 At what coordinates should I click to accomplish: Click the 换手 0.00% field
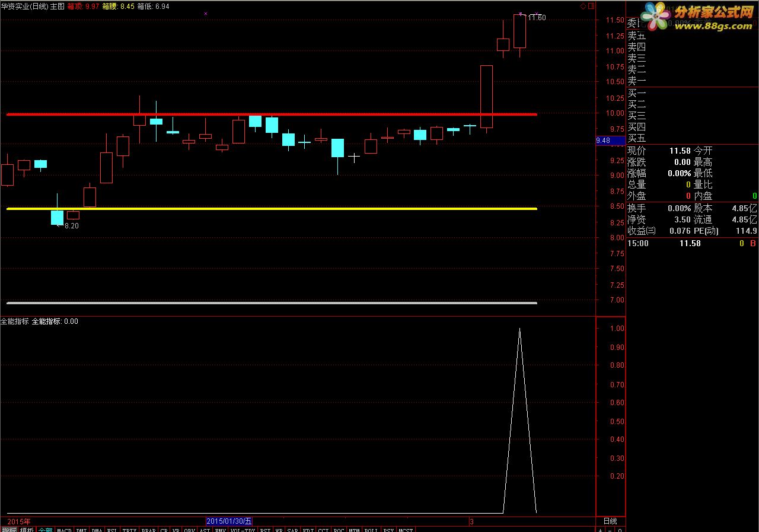click(x=659, y=208)
